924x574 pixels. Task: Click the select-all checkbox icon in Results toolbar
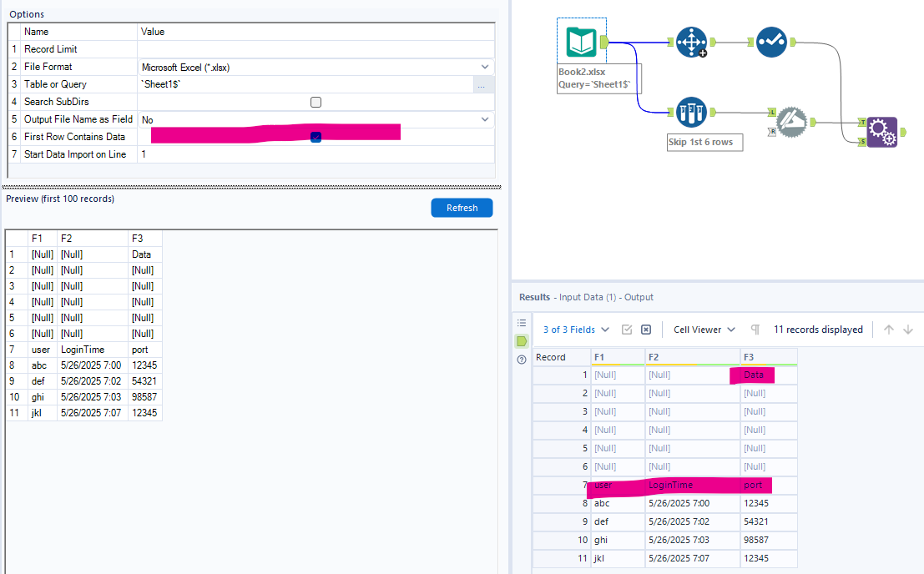[627, 329]
